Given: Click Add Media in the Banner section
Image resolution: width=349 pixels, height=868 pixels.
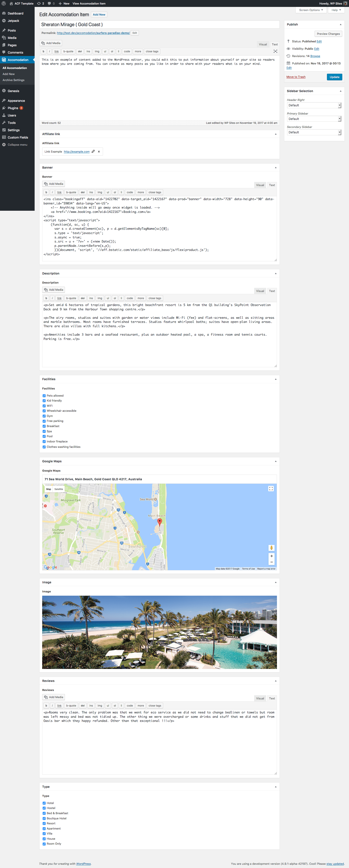Looking at the screenshot, I should 54,184.
